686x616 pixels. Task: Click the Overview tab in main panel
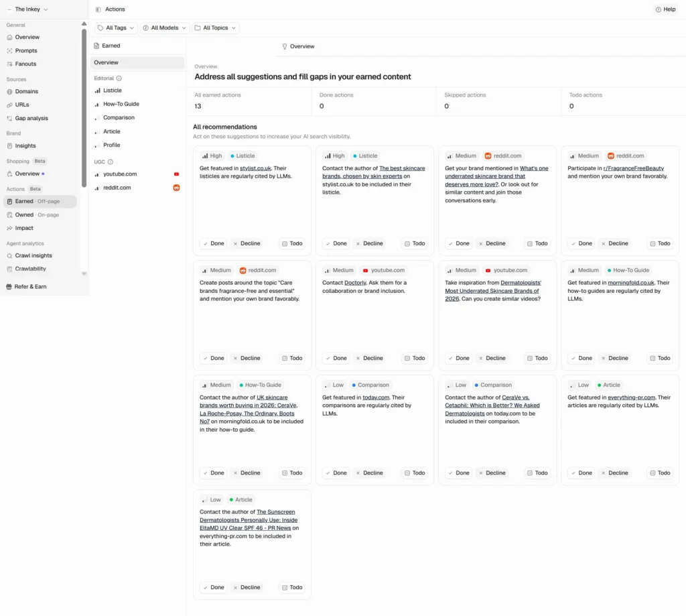tap(298, 46)
